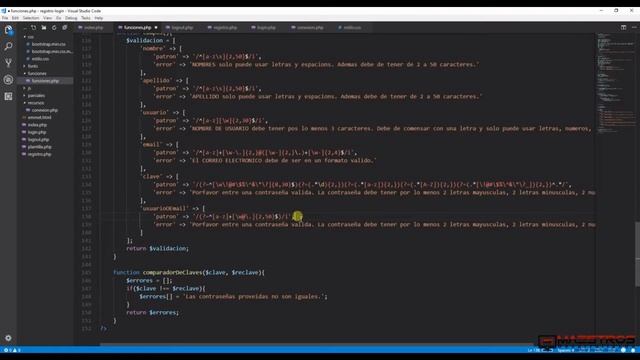Switch to the login.php editor tab

tap(266, 28)
